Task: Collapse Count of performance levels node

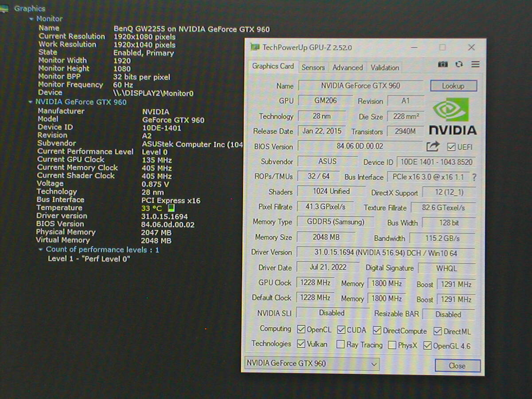Action: [x=41, y=250]
